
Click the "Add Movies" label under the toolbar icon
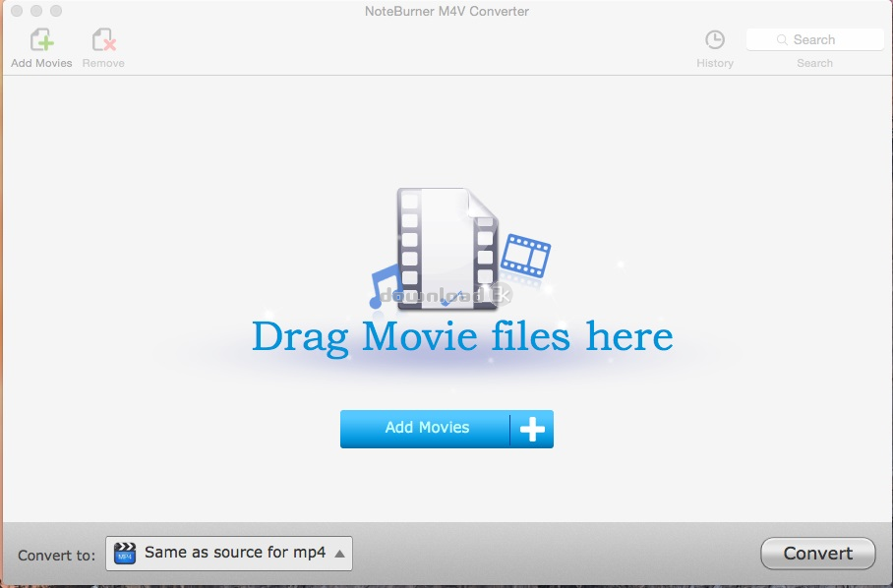tap(41, 64)
